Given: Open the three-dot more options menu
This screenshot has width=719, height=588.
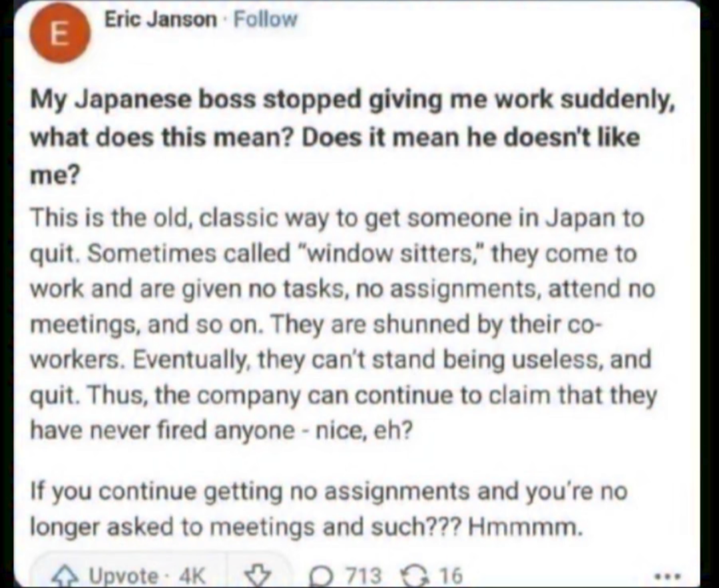Looking at the screenshot, I should pyautogui.click(x=663, y=573).
